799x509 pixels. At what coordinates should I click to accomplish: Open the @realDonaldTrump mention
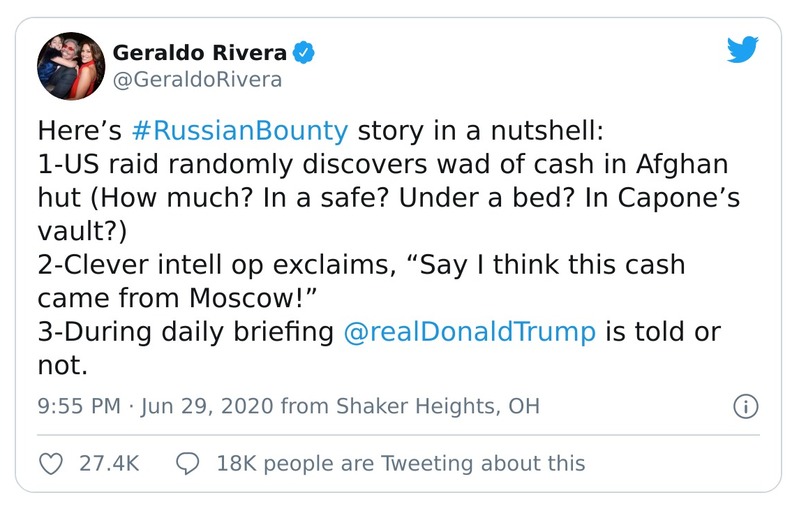469,333
